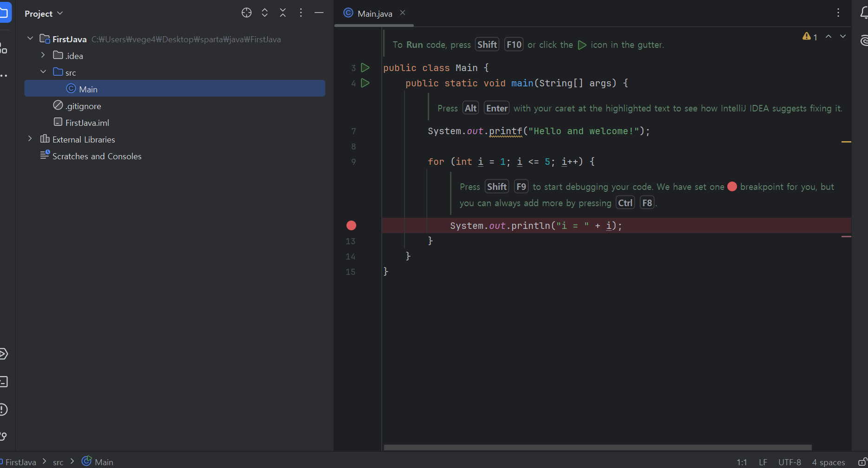Click src breadcrumb in navigation bar
The width and height of the screenshot is (868, 468).
pyautogui.click(x=58, y=462)
